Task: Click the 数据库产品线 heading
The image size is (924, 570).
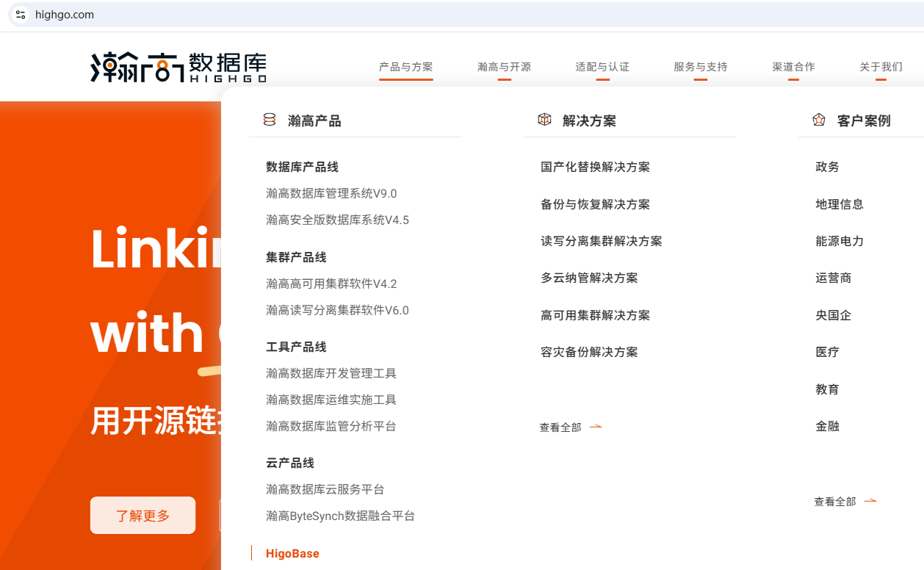Action: click(303, 167)
